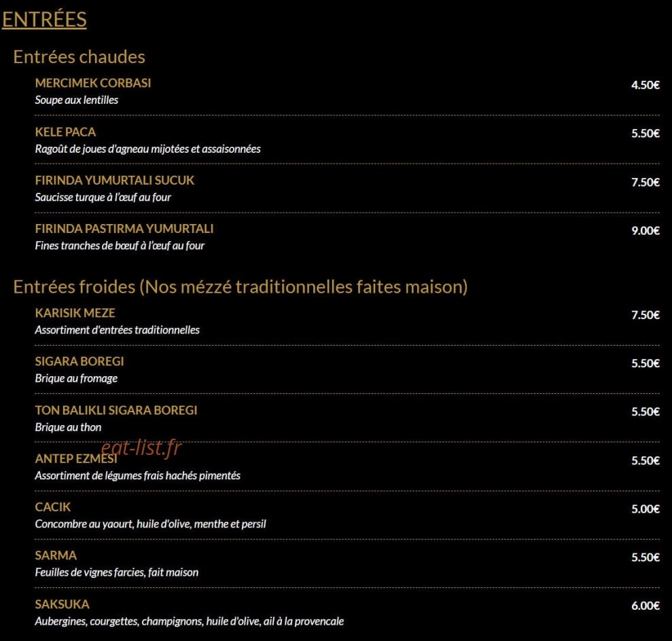Click TON BALIKLI SIGARA BOREGI
This screenshot has height=641, width=672.
point(116,410)
